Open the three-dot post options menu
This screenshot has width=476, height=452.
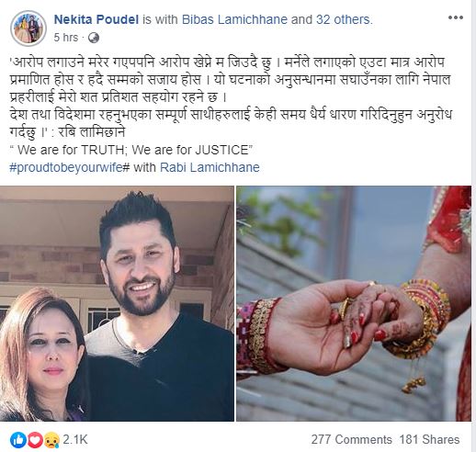pyautogui.click(x=456, y=17)
